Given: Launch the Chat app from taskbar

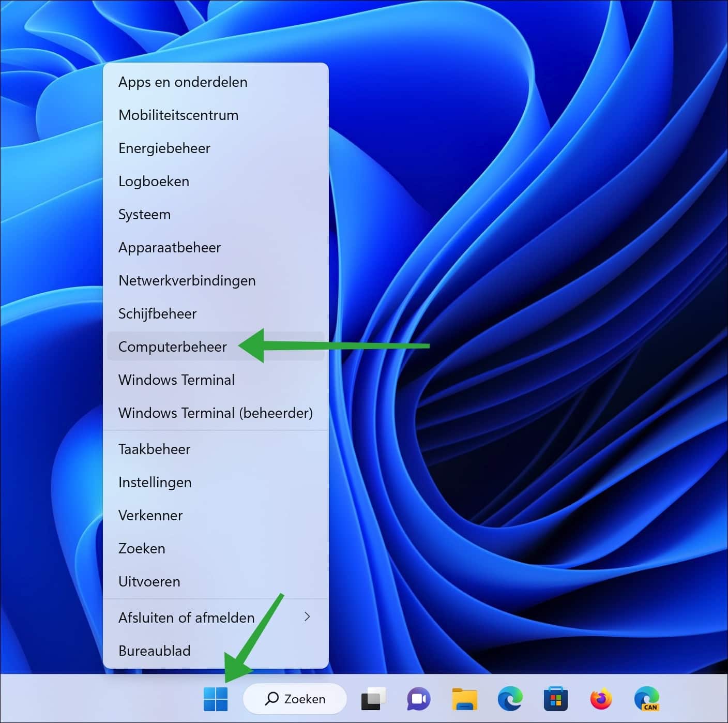Looking at the screenshot, I should (419, 699).
